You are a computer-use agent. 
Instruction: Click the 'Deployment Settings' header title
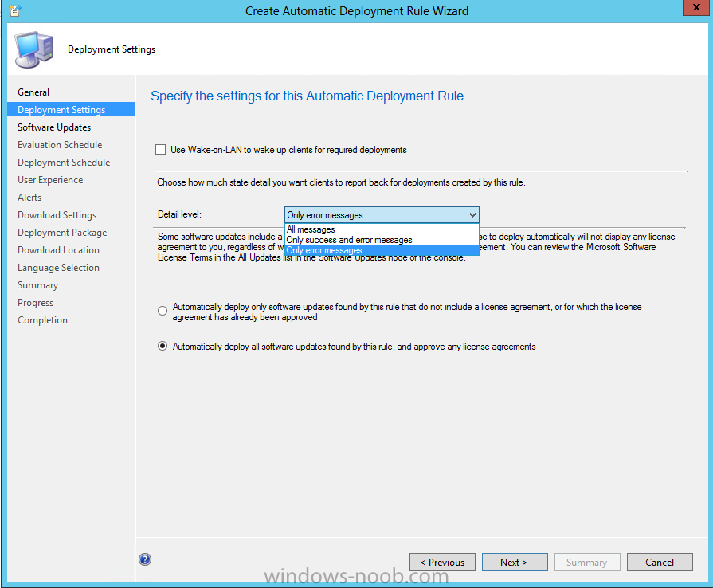[x=112, y=49]
